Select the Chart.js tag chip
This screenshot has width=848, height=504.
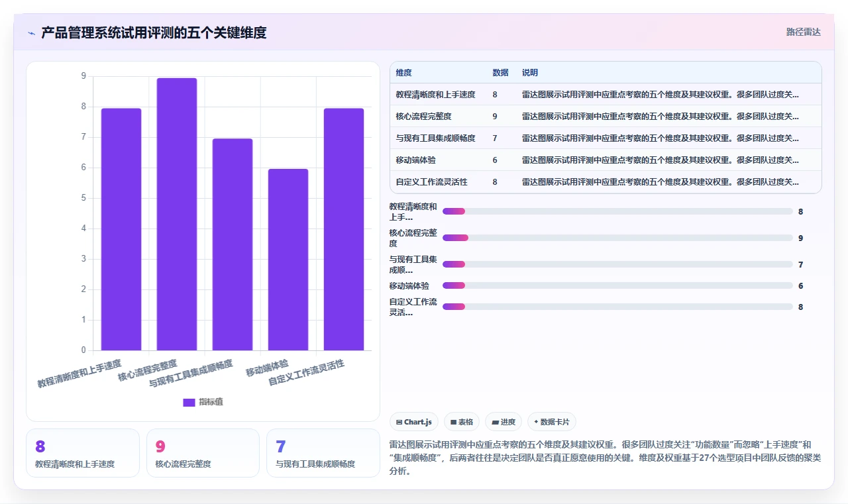tap(413, 422)
